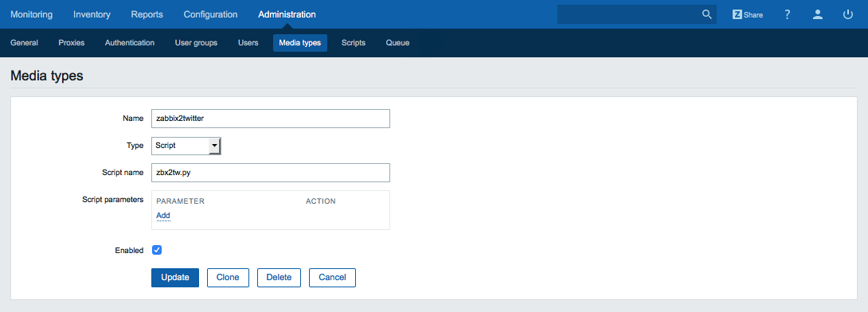Screen dimensions: 868x312
Task: Open the user profile icon
Action: coord(818,14)
